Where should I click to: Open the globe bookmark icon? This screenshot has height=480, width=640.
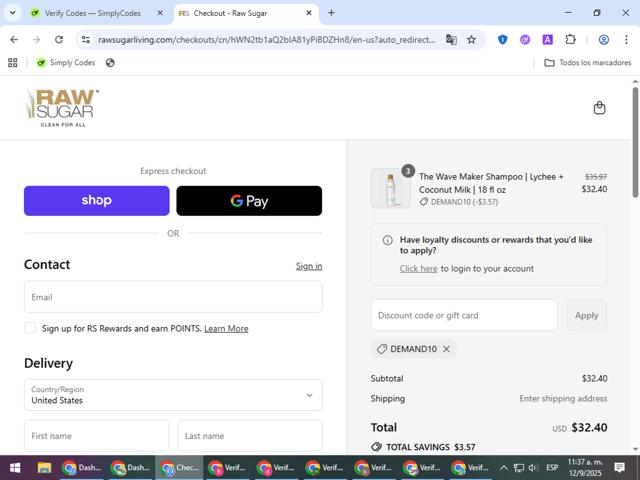[x=110, y=62]
